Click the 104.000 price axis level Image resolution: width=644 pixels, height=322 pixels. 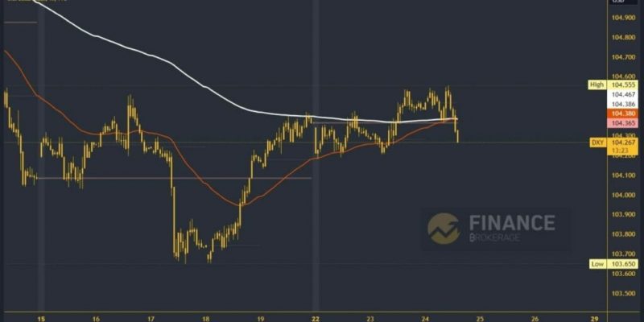623,195
